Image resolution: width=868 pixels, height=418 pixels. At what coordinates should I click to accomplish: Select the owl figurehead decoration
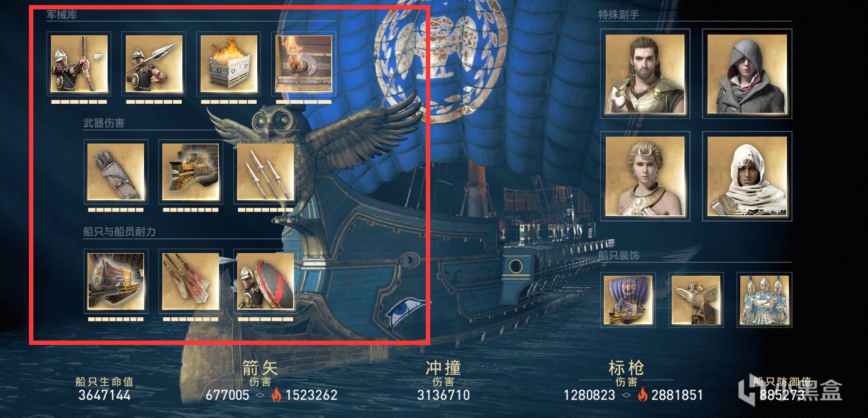point(696,300)
